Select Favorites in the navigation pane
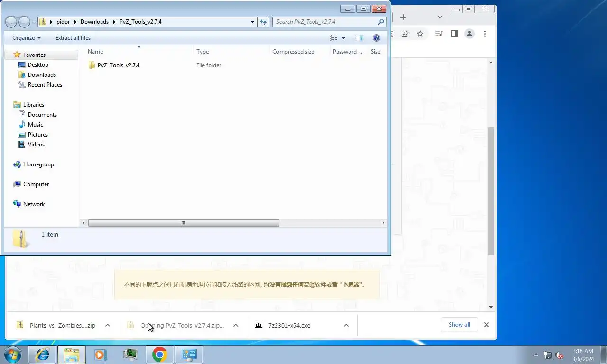Image resolution: width=607 pixels, height=364 pixels. click(x=34, y=55)
